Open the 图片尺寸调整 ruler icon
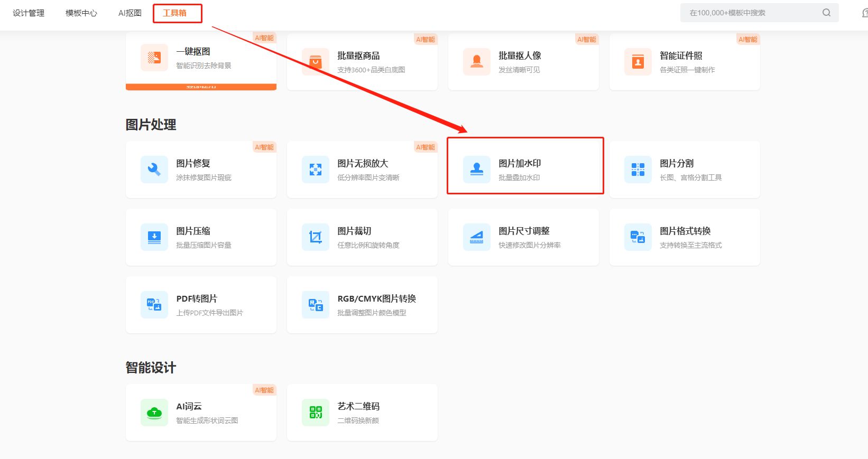 [x=476, y=237]
